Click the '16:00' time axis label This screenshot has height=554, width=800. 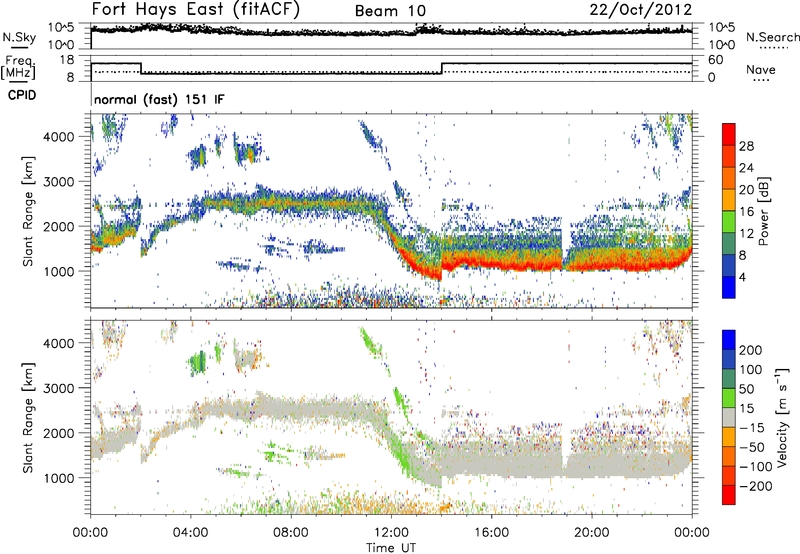[491, 533]
